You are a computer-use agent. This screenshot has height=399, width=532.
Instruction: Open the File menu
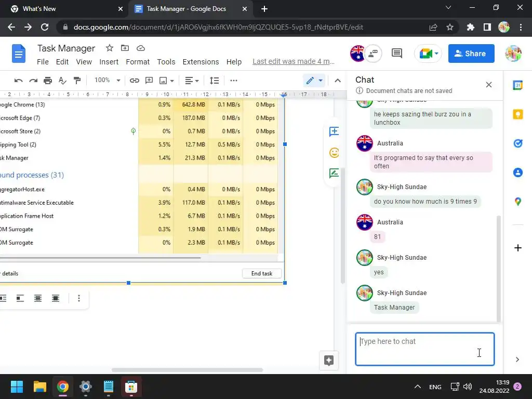[x=43, y=62]
